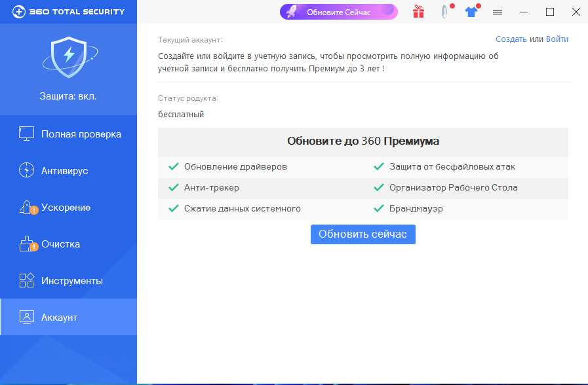The image size is (588, 385).
Task: Click the Обновление драйверов feature
Action: pyautogui.click(x=235, y=167)
